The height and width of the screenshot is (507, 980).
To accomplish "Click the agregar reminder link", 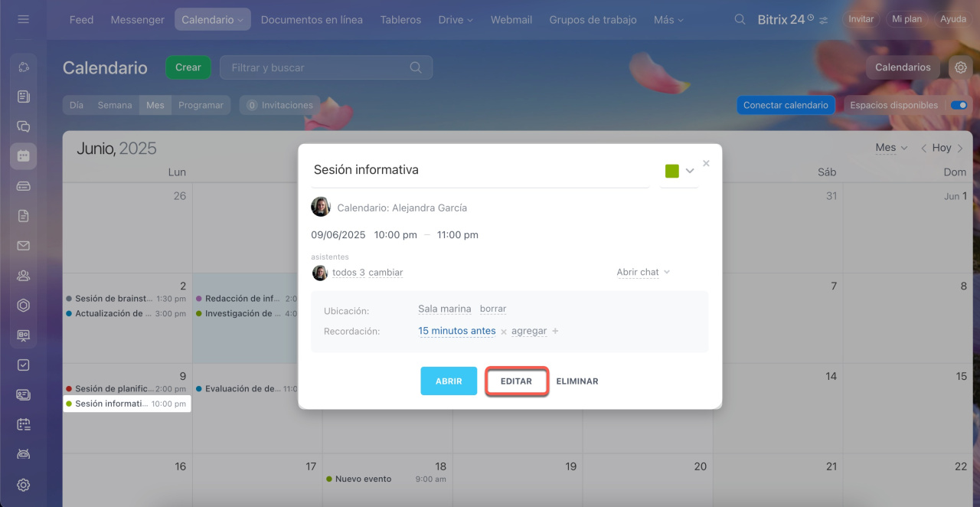I will tap(529, 331).
